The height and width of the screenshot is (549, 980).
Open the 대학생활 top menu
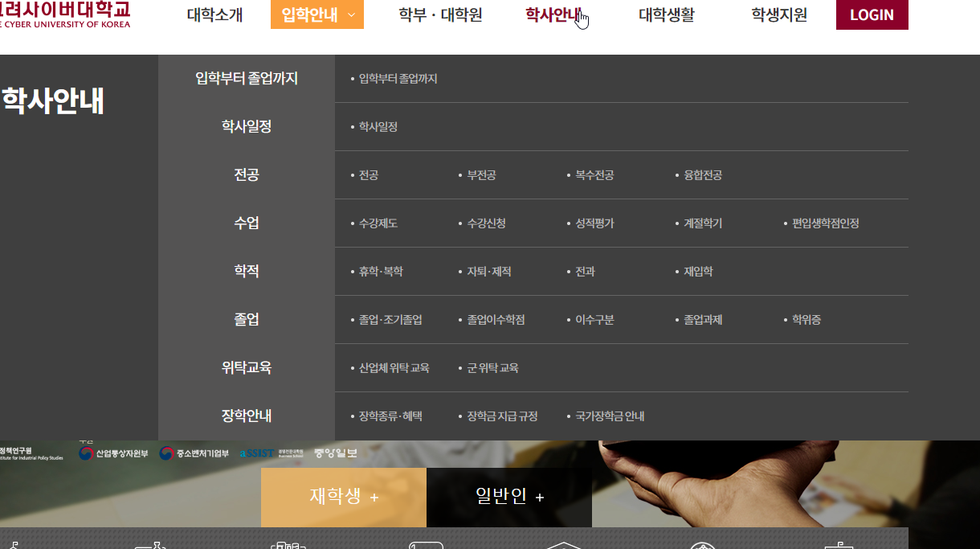(667, 14)
